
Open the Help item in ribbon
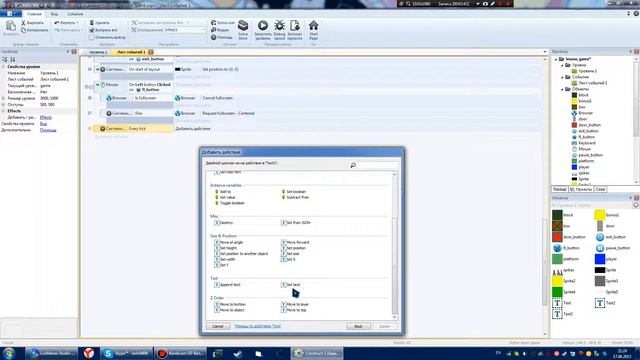point(222,37)
